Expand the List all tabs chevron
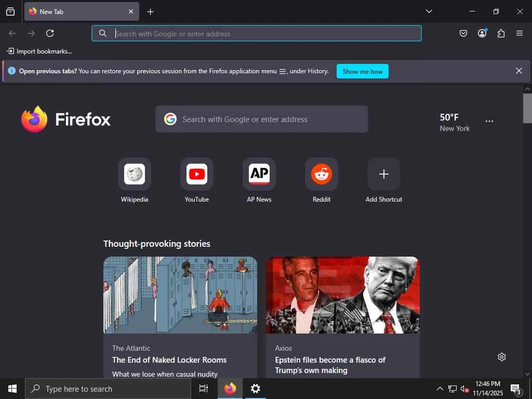Screen dimensions: 532x399 click(x=429, y=11)
